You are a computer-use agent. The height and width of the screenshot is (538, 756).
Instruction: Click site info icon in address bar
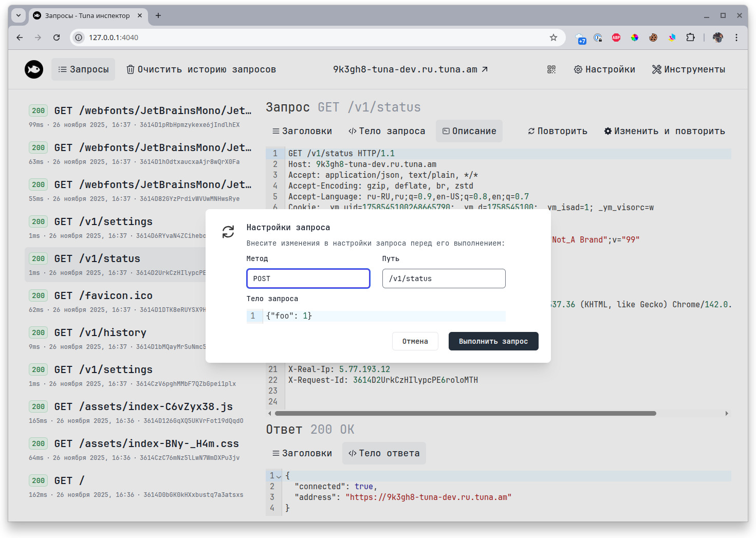79,38
